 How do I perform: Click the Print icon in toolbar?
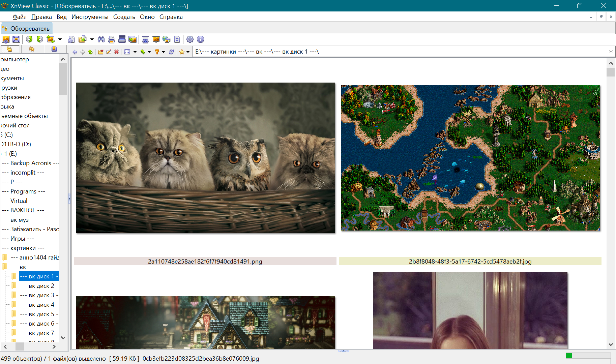point(112,39)
